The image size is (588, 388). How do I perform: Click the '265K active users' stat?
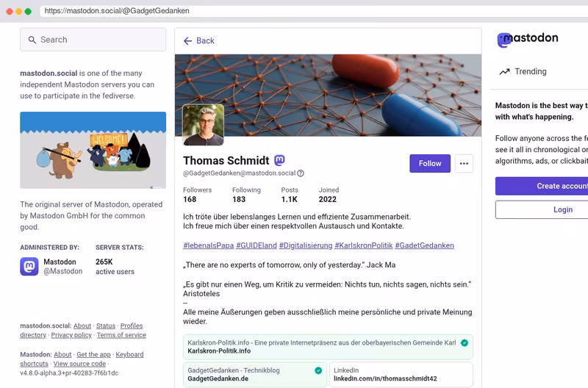(x=115, y=267)
